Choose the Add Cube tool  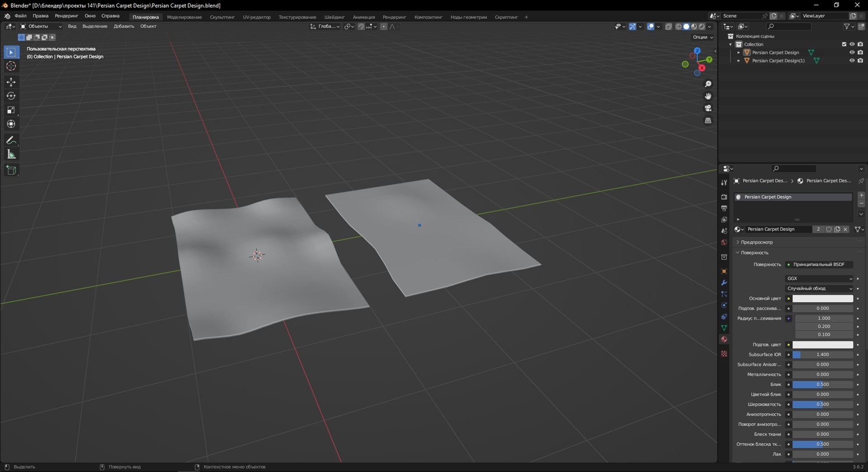click(11, 170)
